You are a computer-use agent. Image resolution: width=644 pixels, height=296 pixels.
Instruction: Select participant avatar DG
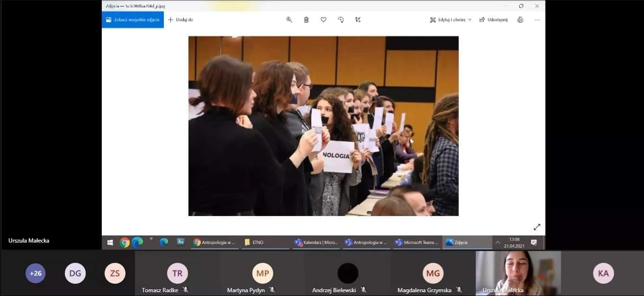point(75,273)
